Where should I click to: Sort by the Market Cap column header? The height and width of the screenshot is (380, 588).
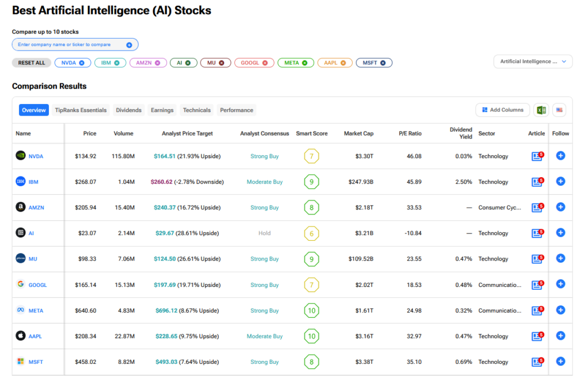[358, 133]
